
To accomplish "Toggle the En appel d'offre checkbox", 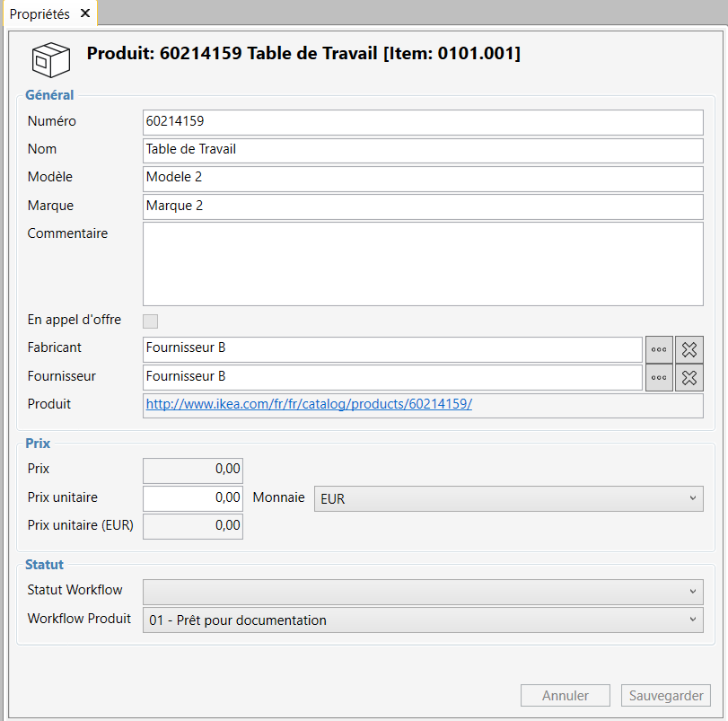I will (151, 321).
